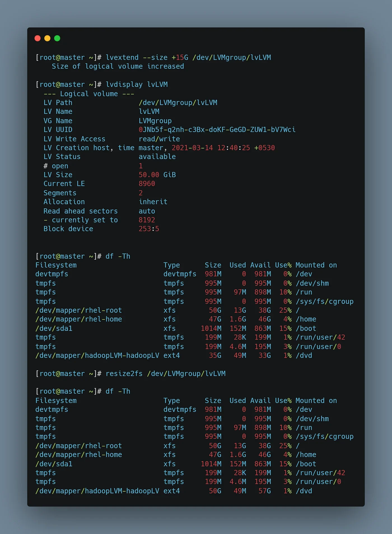Screen dimensions: 392x534
Task: Click 'ext4' type in the last row
Action: pyautogui.click(x=172, y=491)
